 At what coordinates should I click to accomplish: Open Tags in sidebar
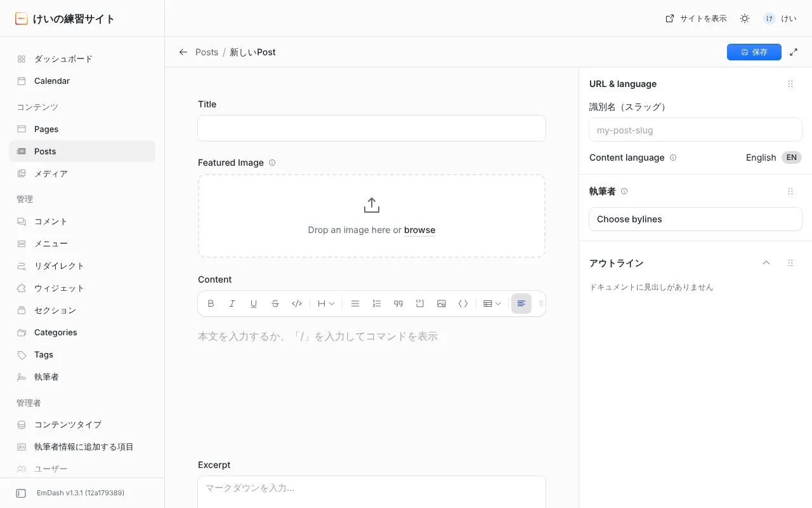click(x=82, y=355)
